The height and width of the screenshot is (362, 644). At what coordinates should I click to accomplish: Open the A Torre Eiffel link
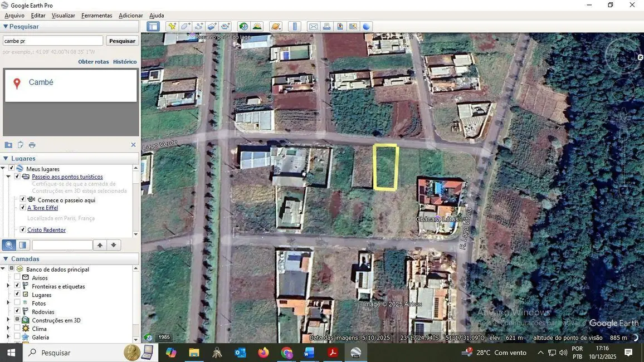click(43, 208)
